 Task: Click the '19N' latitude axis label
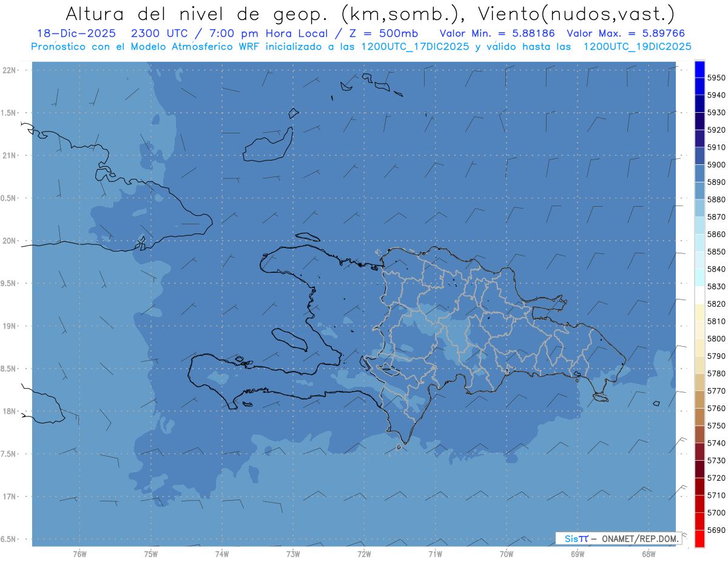click(9, 326)
